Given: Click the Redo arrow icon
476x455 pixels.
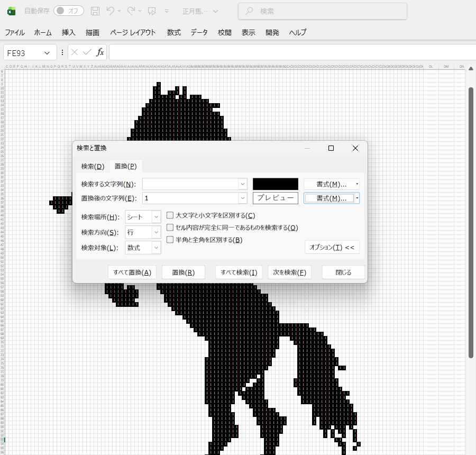Looking at the screenshot, I should pos(131,11).
